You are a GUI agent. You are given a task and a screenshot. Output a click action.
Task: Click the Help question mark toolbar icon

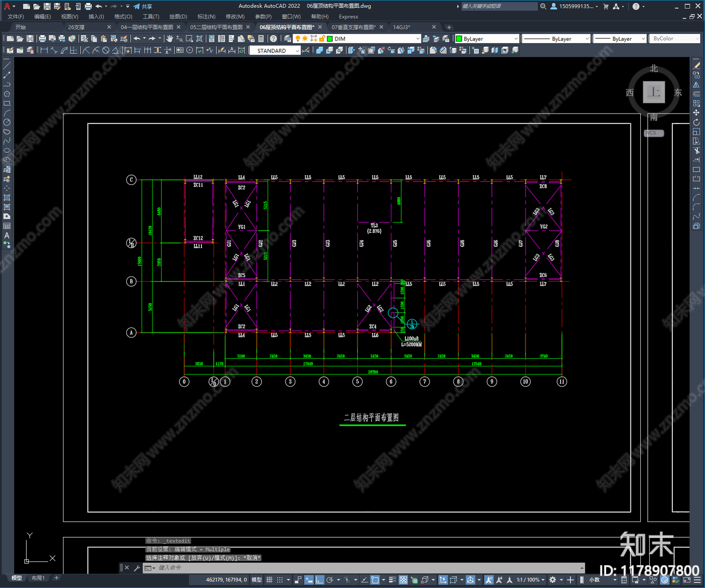pyautogui.click(x=274, y=39)
